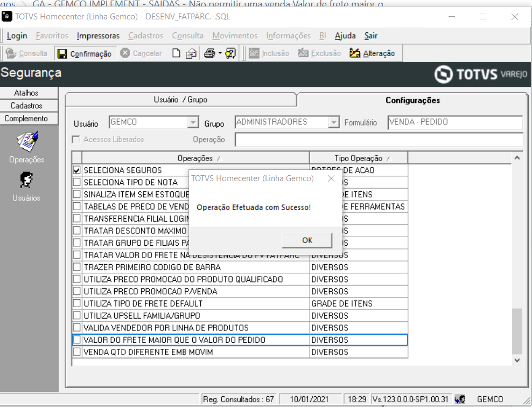Screen dimensions: 532x407
Task: Check TRAZER PRIMEIRO CODIGO DE BARRA checkbox
Action: (77, 267)
